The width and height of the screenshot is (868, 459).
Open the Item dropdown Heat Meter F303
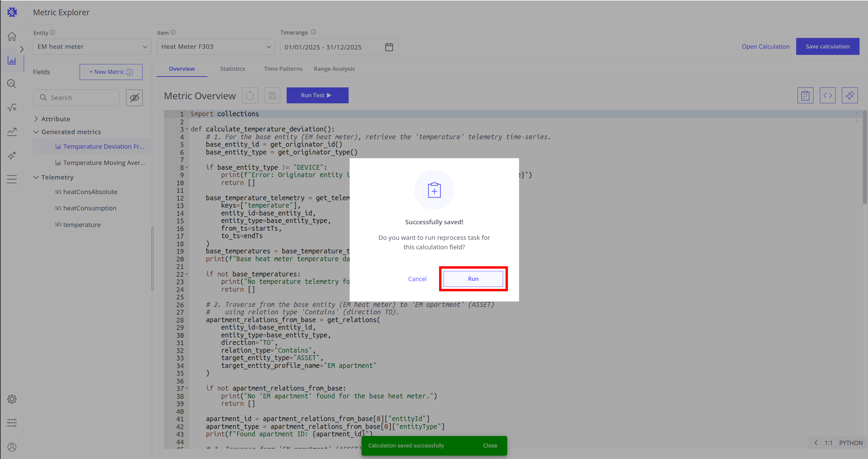[x=215, y=47]
